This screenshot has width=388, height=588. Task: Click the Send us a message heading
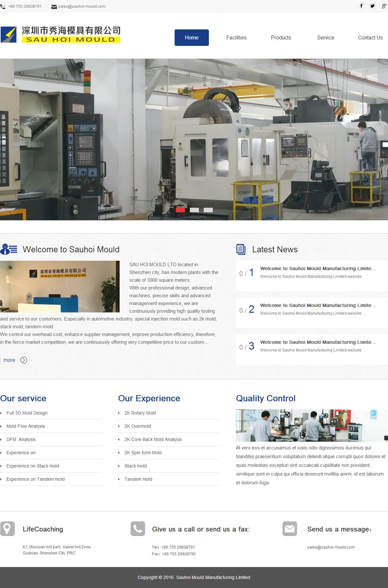pyautogui.click(x=339, y=529)
